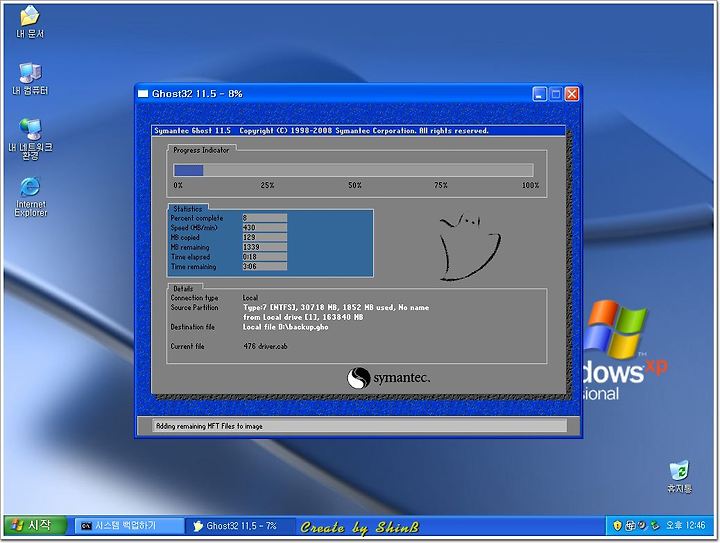This screenshot has width=720, height=543.
Task: Close the Ghost32 window
Action: (572, 94)
